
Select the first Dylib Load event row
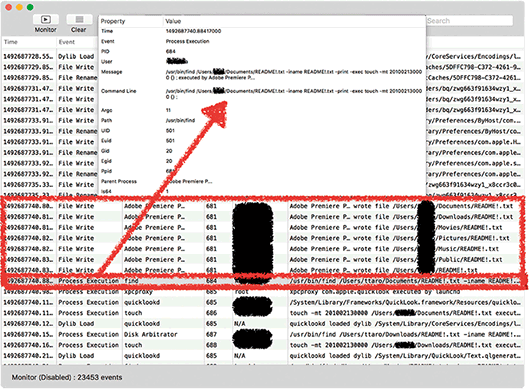(x=263, y=56)
